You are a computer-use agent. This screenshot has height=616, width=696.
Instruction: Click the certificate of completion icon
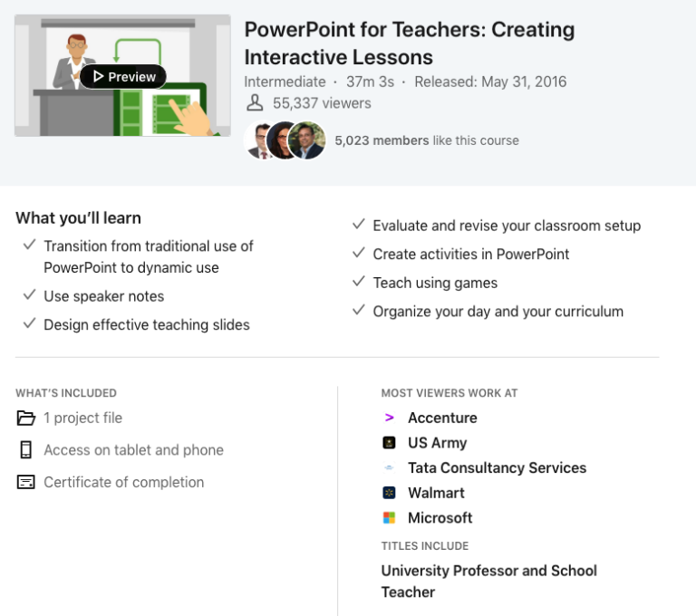point(25,482)
